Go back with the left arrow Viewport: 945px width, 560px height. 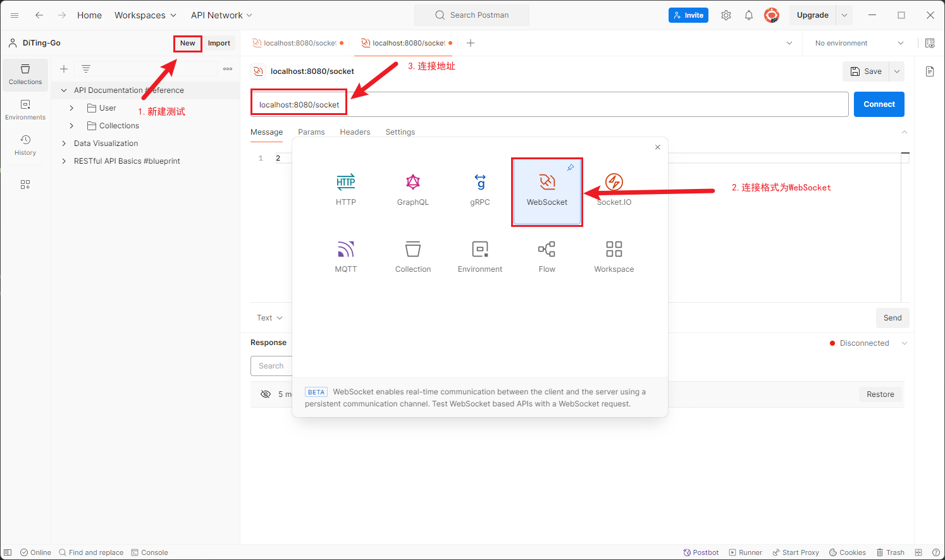39,15
